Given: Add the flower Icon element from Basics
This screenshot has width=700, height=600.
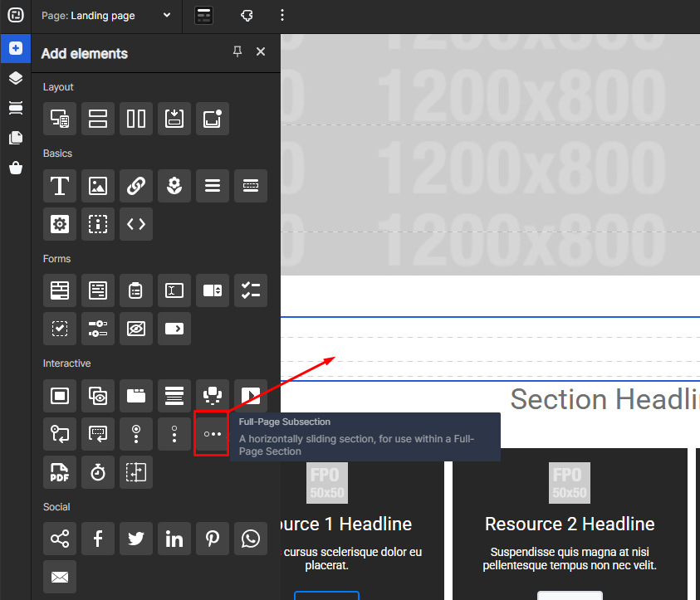Looking at the screenshot, I should (x=174, y=186).
